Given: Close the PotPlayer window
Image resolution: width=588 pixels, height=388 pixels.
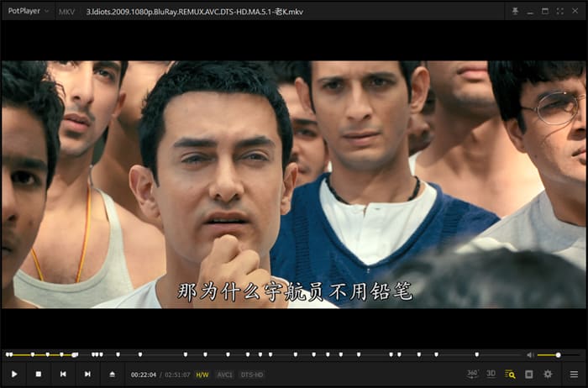Looking at the screenshot, I should [x=575, y=11].
